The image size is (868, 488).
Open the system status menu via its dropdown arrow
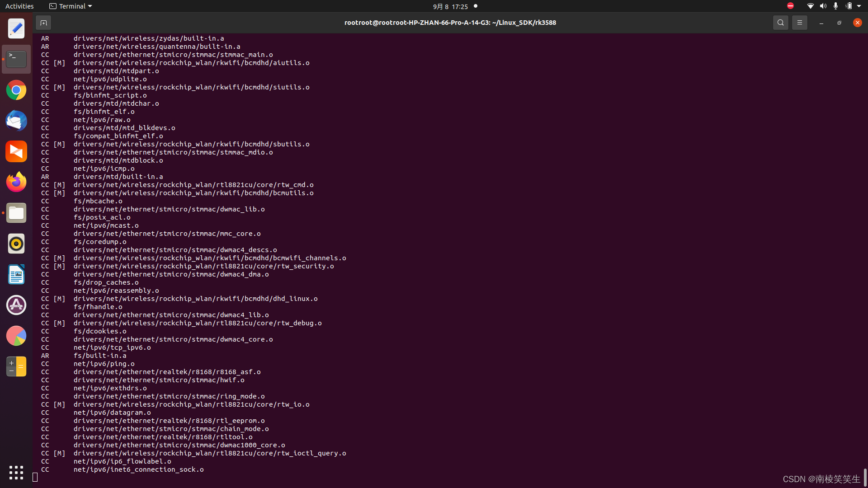[x=859, y=6]
